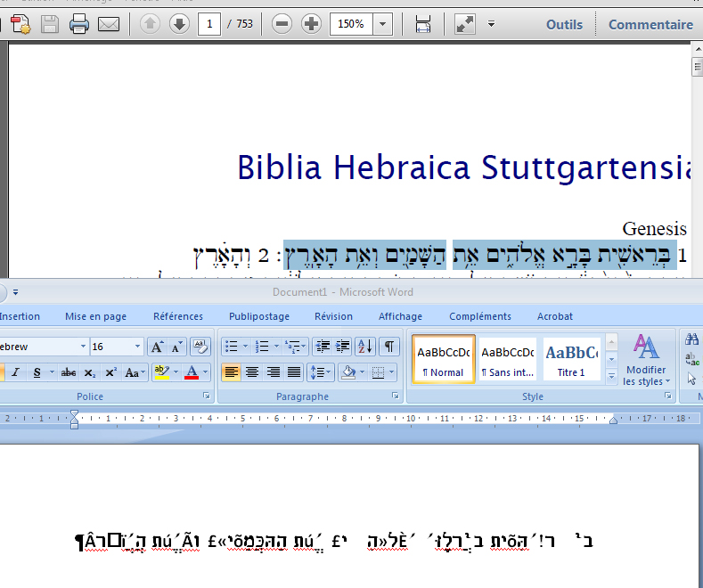Click the Genesis heading in the PDF
Viewport: 703px width, 588px height.
coord(654,229)
